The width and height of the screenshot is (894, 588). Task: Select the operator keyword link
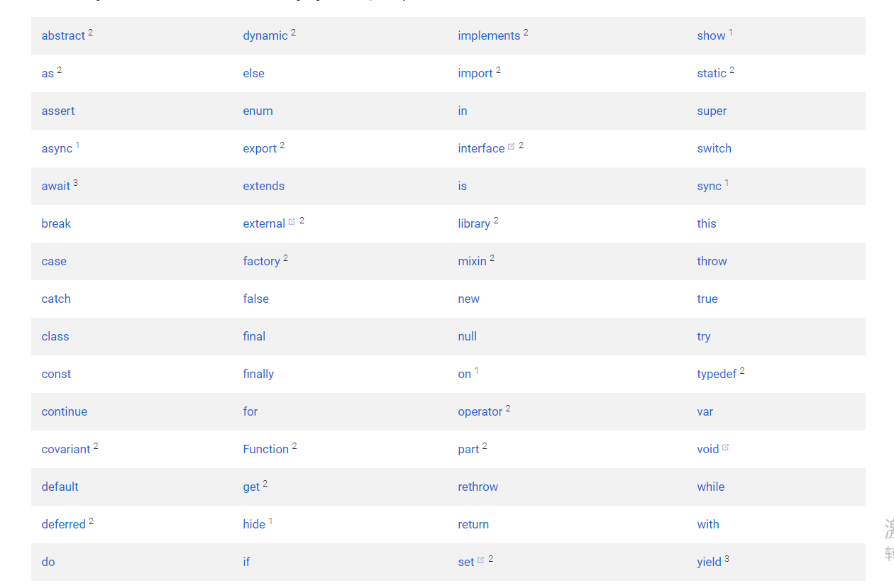480,411
